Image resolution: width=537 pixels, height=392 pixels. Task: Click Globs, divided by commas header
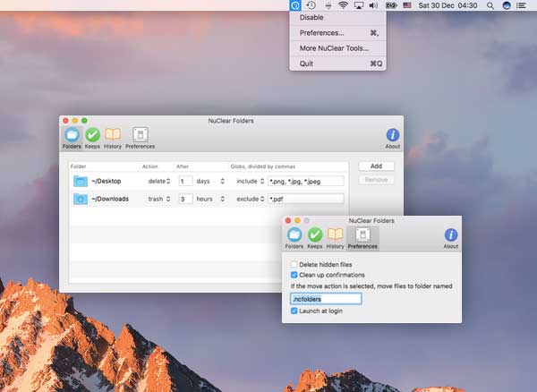pyautogui.click(x=262, y=166)
